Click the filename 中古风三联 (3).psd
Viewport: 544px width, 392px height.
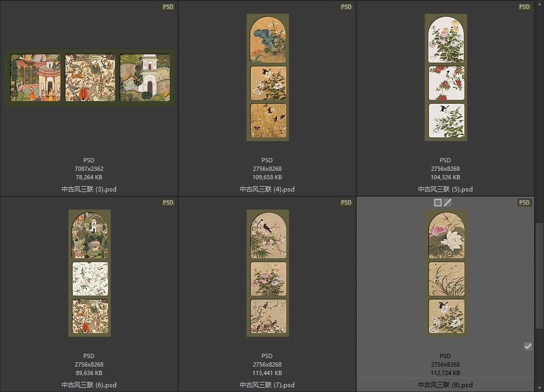(89, 189)
